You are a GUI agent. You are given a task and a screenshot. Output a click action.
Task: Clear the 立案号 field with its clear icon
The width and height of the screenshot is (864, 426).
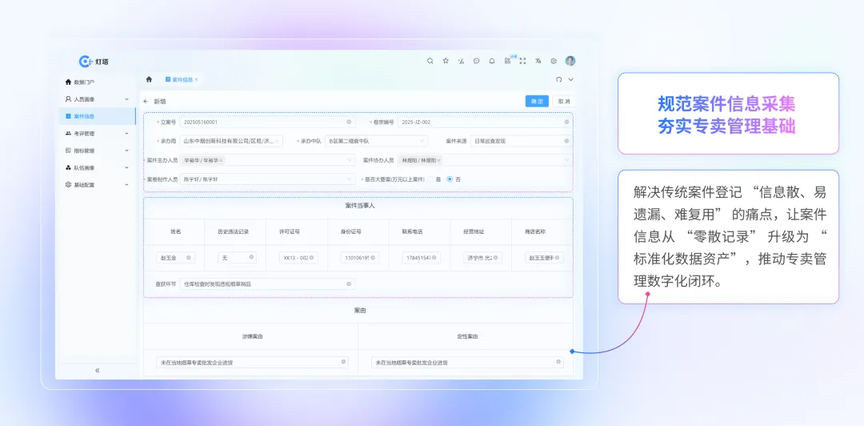tap(348, 122)
